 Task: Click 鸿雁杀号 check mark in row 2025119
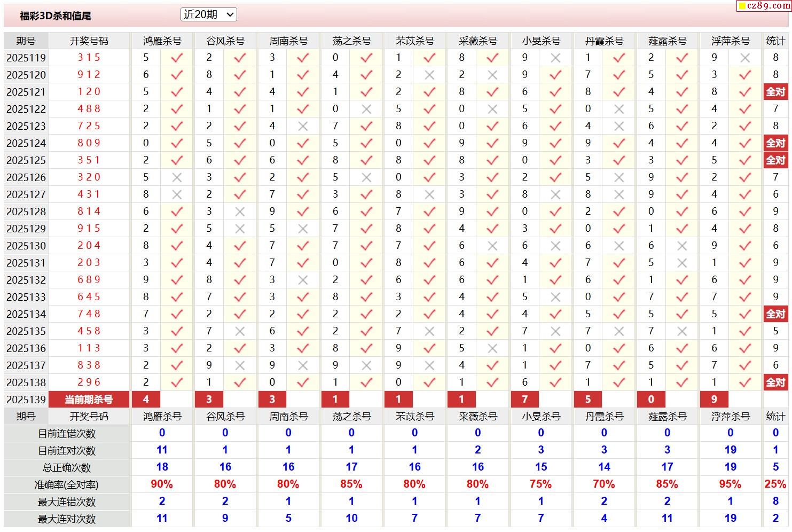pos(177,58)
